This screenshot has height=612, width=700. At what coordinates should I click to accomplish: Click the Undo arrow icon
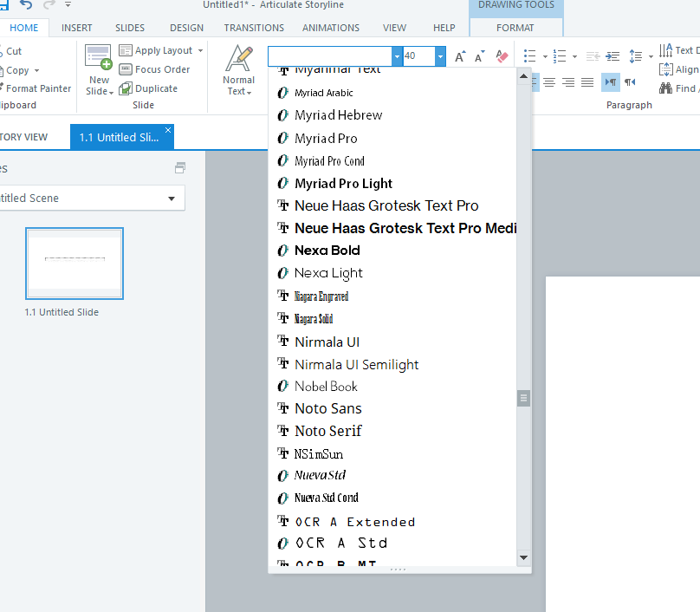coord(26,4)
